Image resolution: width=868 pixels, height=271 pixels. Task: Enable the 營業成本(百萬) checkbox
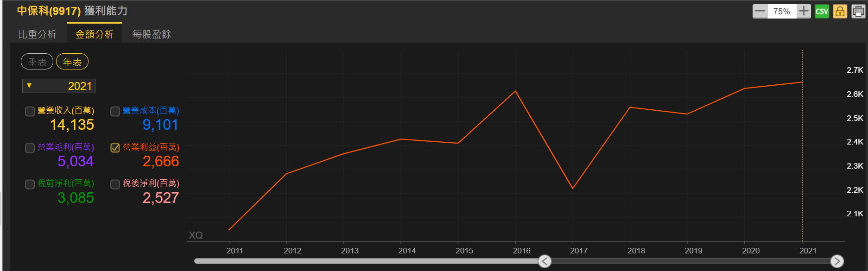pyautogui.click(x=115, y=111)
